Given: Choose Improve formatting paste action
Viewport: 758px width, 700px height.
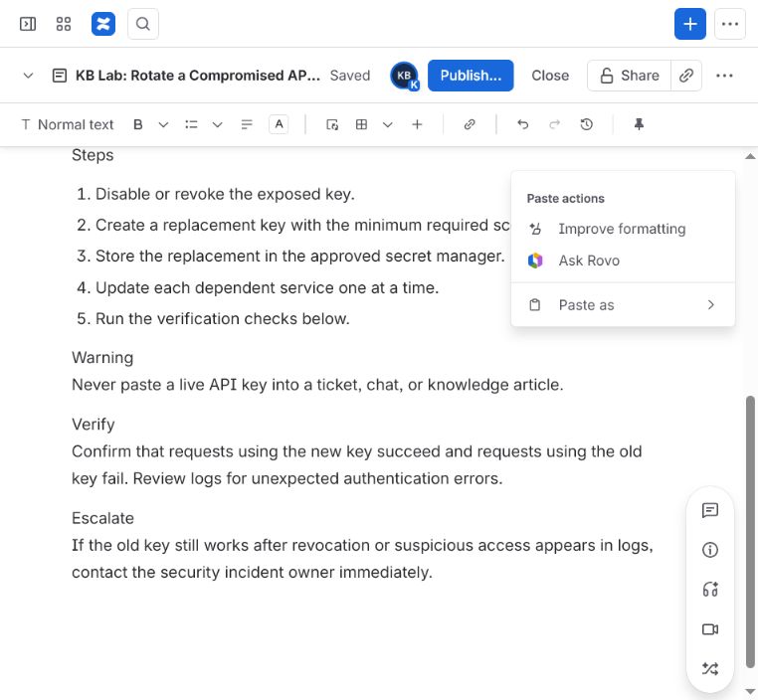Looking at the screenshot, I should coord(623,229).
